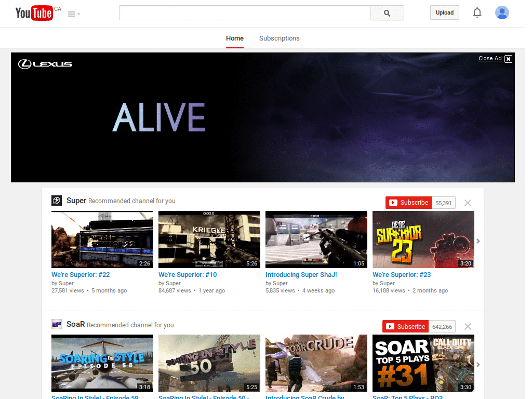Screen dimensions: 532x399
Task: Click 'by Super' under Introducing Super ShaJ!
Action: click(x=276, y=283)
